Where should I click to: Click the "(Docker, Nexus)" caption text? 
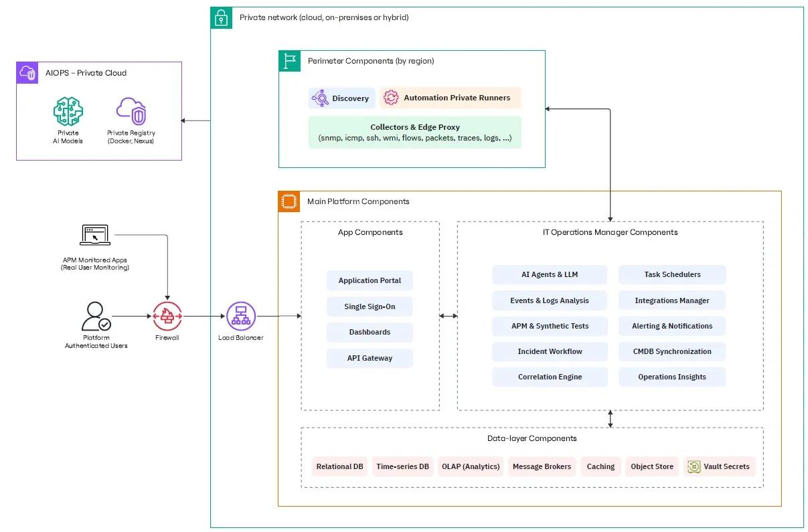pos(131,141)
